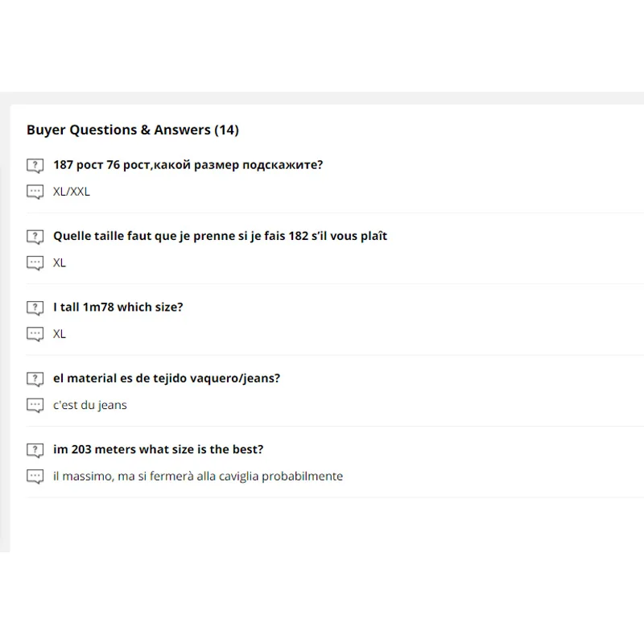Click the "XL" answer under the 1m78 question
The image size is (644, 644).
(x=60, y=333)
